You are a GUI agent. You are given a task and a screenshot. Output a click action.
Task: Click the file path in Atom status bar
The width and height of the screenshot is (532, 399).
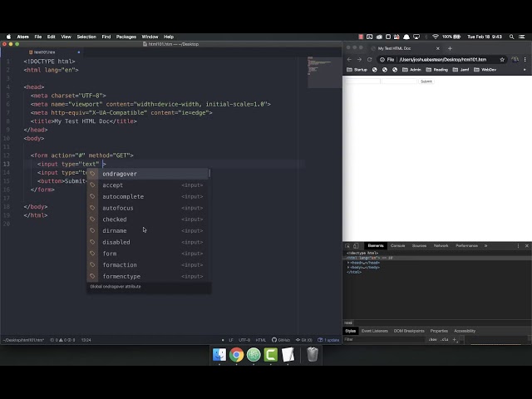(23, 340)
